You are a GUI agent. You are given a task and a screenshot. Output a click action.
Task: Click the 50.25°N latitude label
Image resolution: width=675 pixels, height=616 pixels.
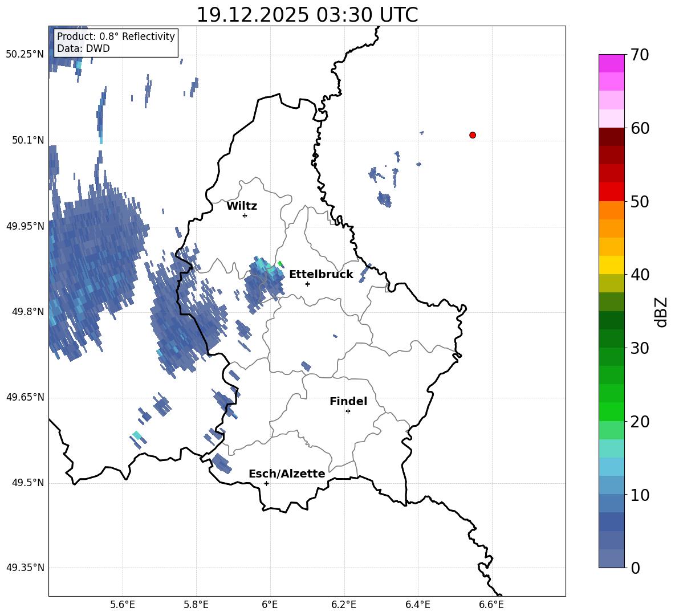tap(25, 55)
